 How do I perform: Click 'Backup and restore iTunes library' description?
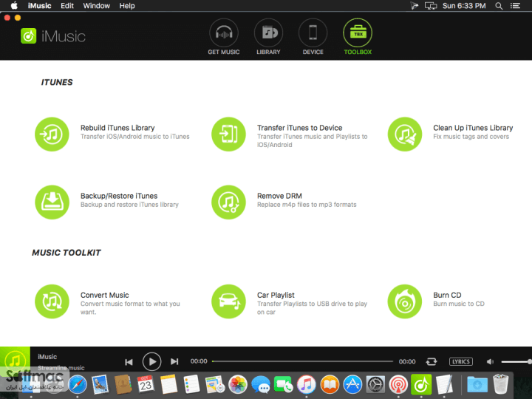coord(129,205)
